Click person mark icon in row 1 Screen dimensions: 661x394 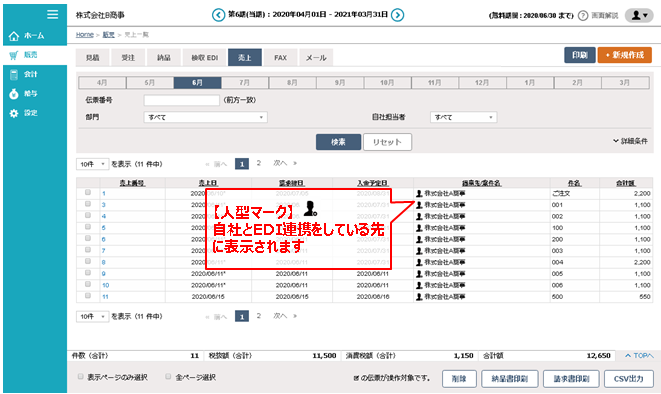(x=419, y=193)
